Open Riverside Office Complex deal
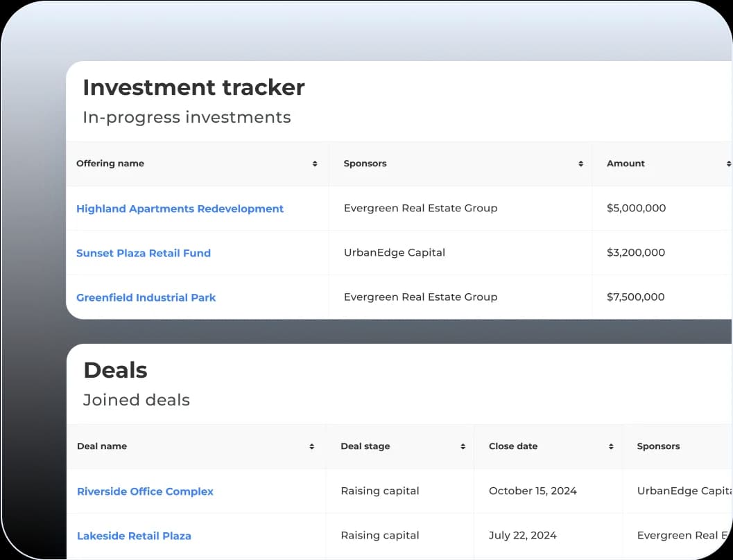The width and height of the screenshot is (733, 560). tap(145, 491)
